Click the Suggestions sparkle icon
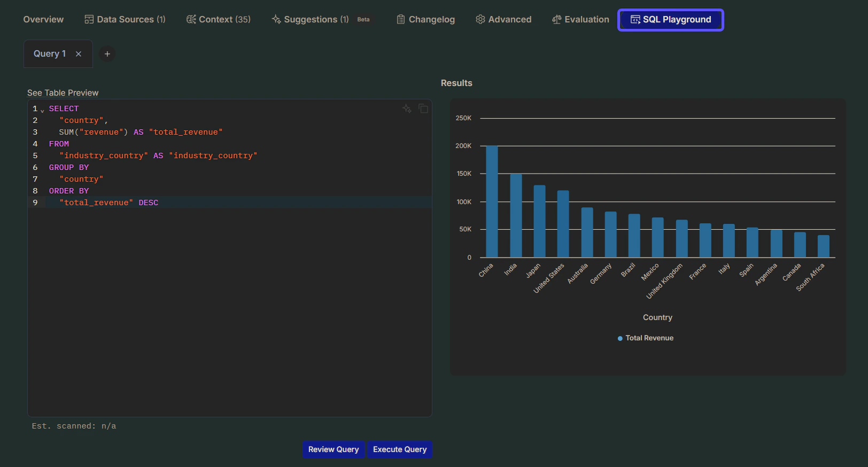This screenshot has height=467, width=868. (276, 19)
